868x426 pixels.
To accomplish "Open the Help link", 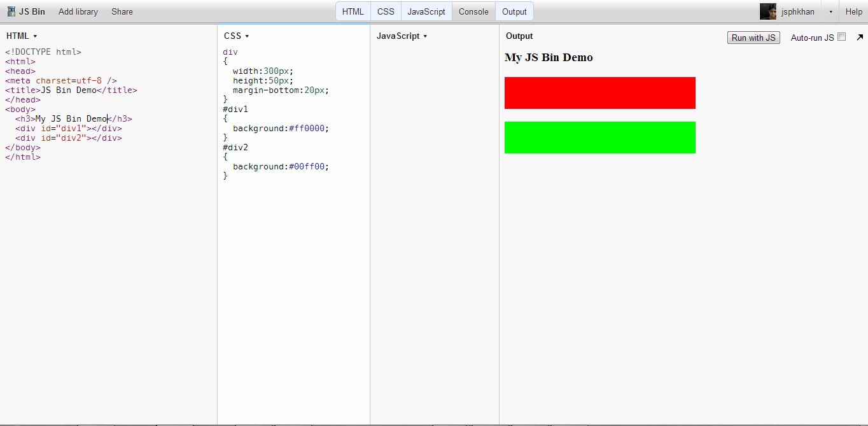I will [854, 11].
